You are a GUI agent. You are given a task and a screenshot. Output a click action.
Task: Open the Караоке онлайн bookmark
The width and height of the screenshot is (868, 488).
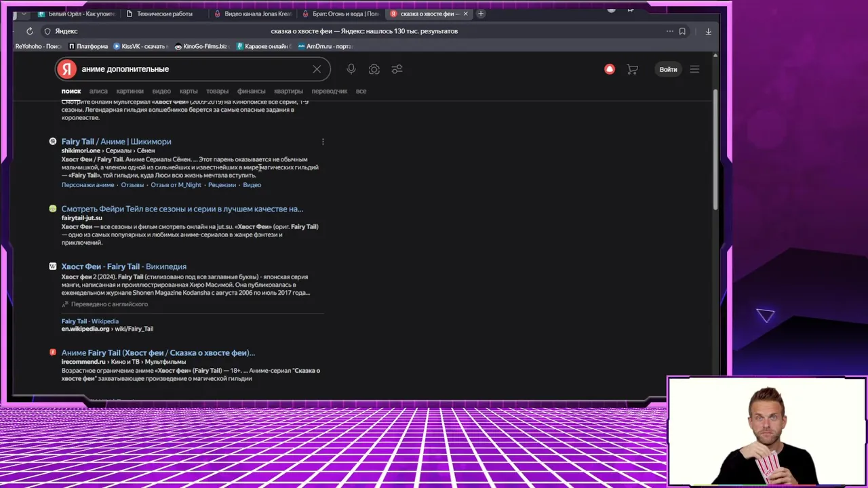[x=264, y=47]
